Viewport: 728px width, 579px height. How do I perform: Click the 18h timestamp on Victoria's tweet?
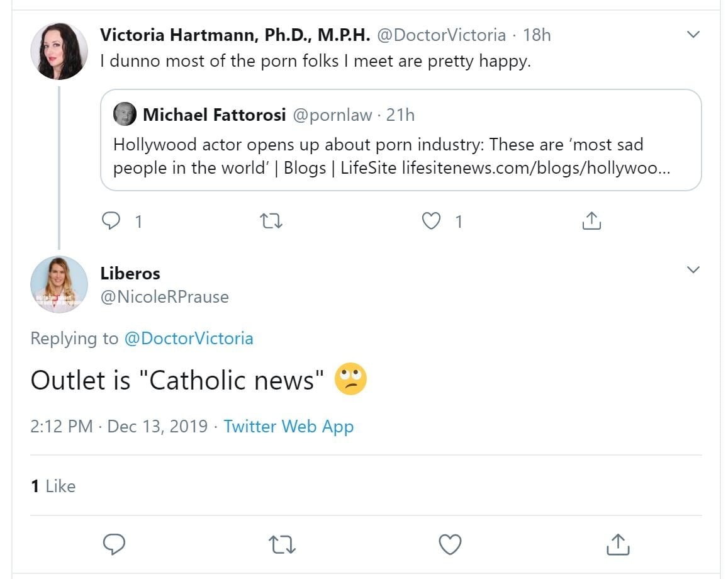click(x=537, y=35)
